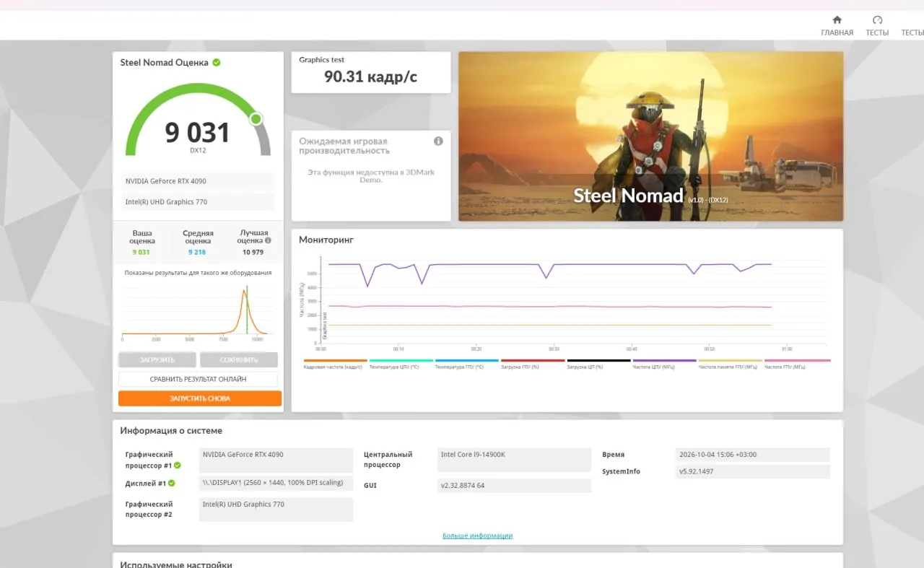
Task: Toggle the Частота ЦП (МГц) legend item
Action: [664, 364]
